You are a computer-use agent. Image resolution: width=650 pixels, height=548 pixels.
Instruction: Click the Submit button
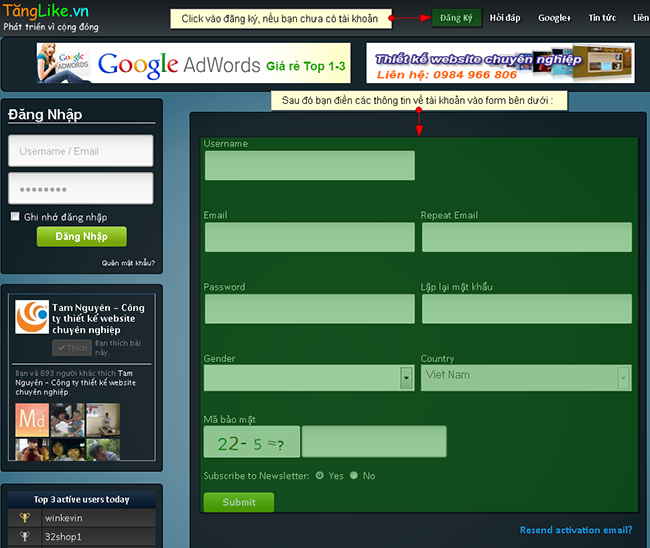point(239,502)
